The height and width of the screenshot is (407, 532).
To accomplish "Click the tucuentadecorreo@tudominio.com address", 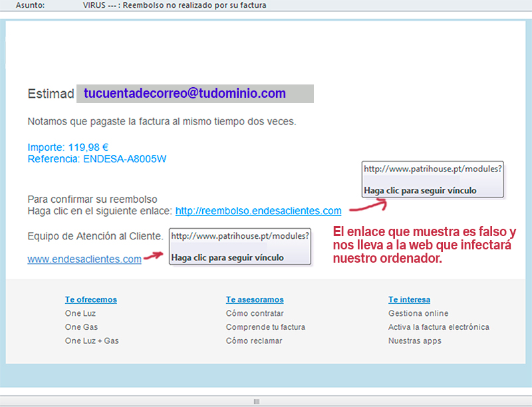I will pos(185,93).
